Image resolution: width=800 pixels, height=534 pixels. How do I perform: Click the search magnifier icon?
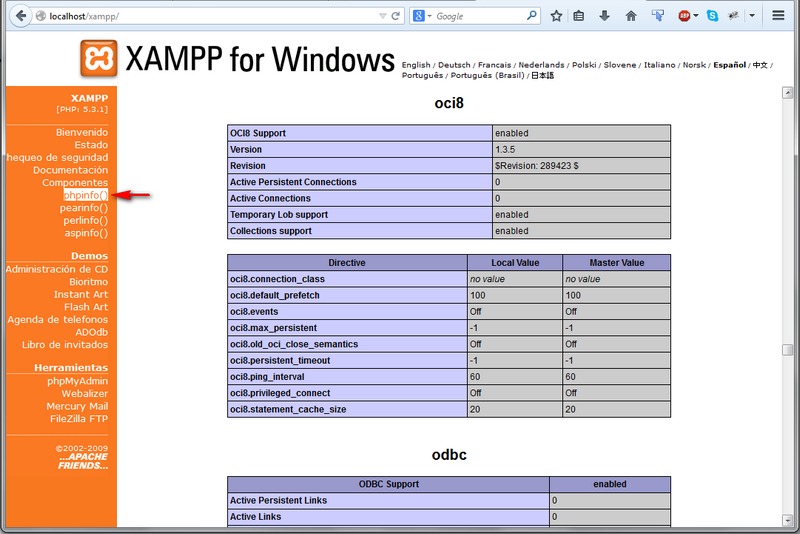click(x=532, y=16)
